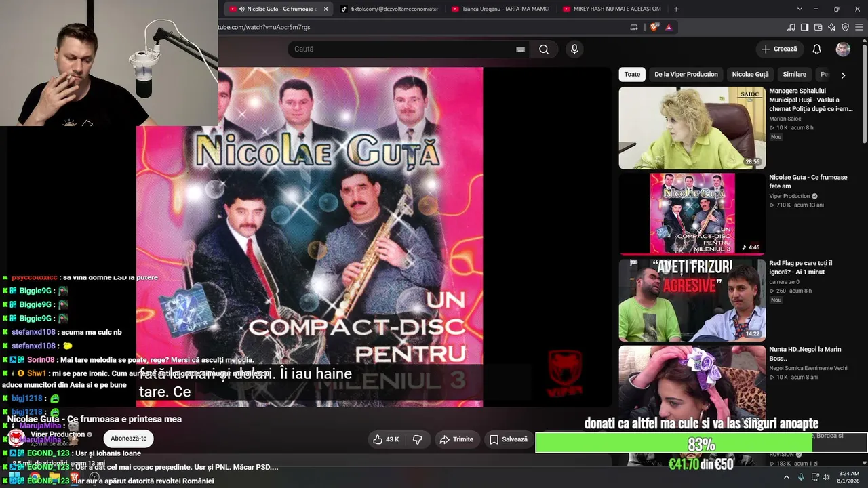Open Brave Rewards triangle icon

[669, 27]
